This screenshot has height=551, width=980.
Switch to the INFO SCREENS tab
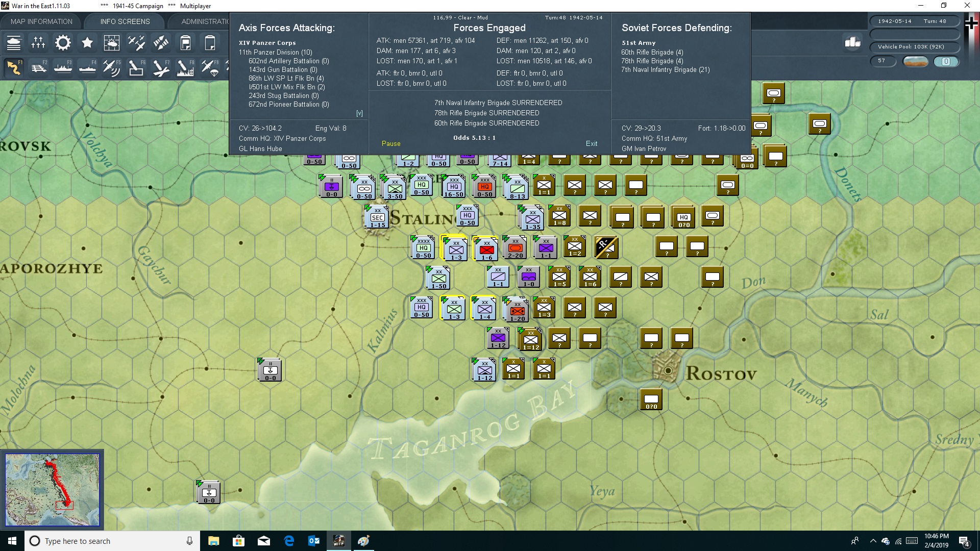124,21
